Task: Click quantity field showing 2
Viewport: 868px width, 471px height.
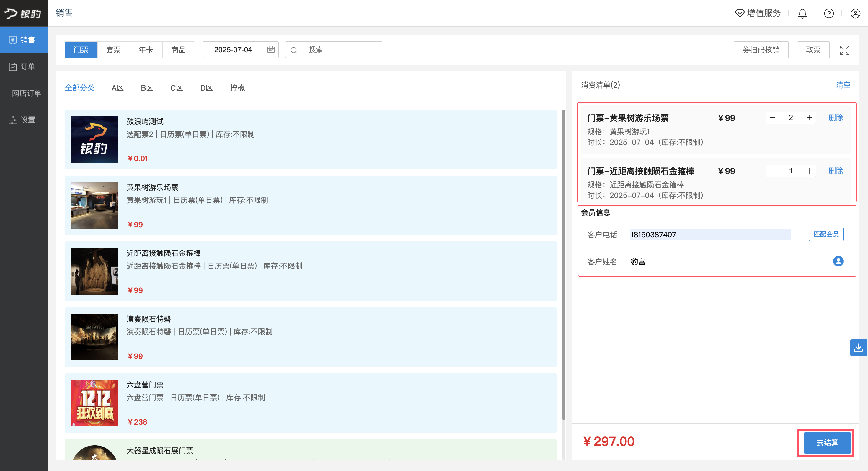Action: point(791,118)
